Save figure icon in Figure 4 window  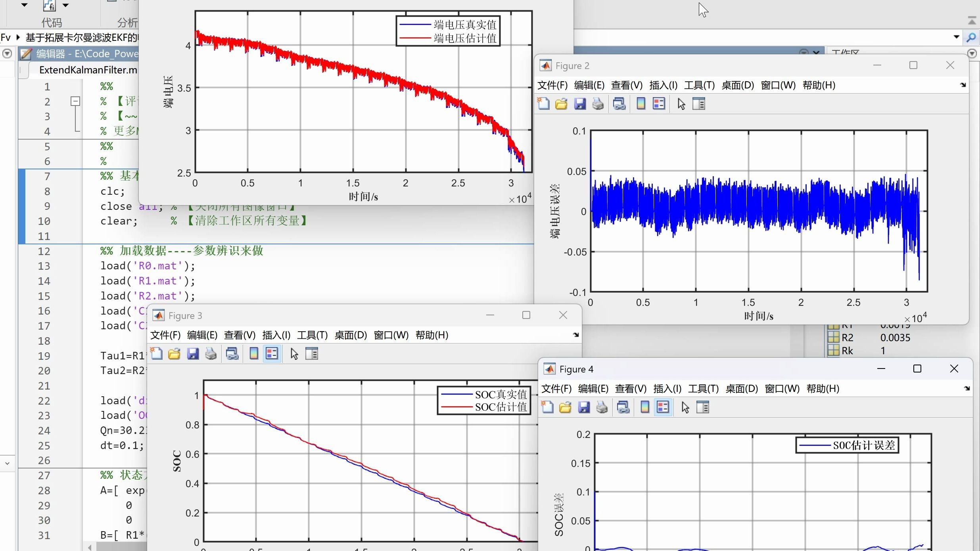pyautogui.click(x=584, y=407)
